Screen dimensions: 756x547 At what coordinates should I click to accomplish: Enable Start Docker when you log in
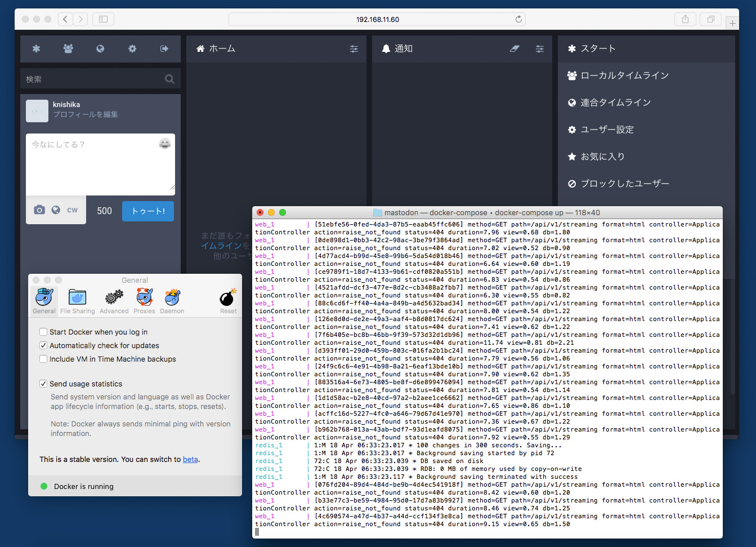(43, 332)
